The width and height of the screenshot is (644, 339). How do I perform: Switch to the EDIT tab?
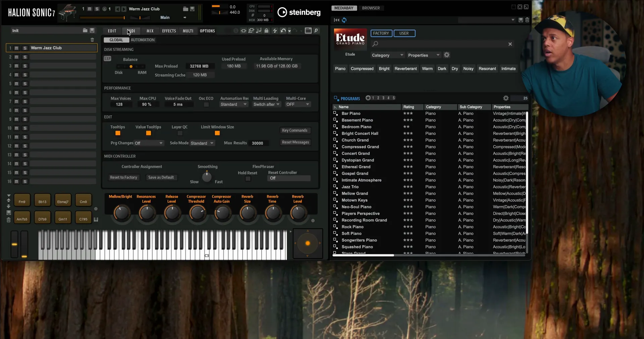[x=112, y=31]
